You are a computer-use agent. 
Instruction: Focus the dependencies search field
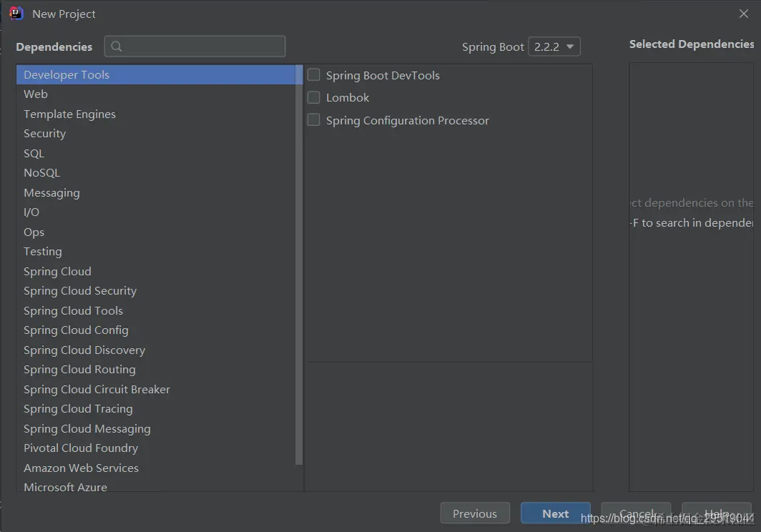(x=195, y=46)
